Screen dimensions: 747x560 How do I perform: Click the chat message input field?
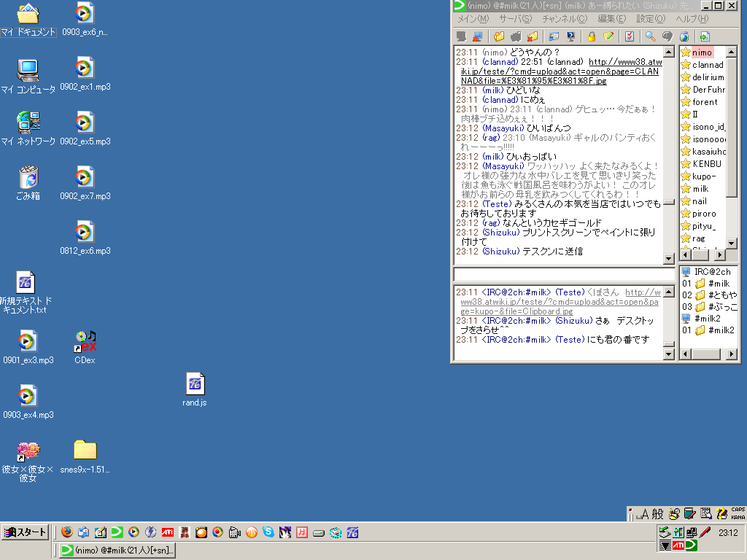[563, 274]
